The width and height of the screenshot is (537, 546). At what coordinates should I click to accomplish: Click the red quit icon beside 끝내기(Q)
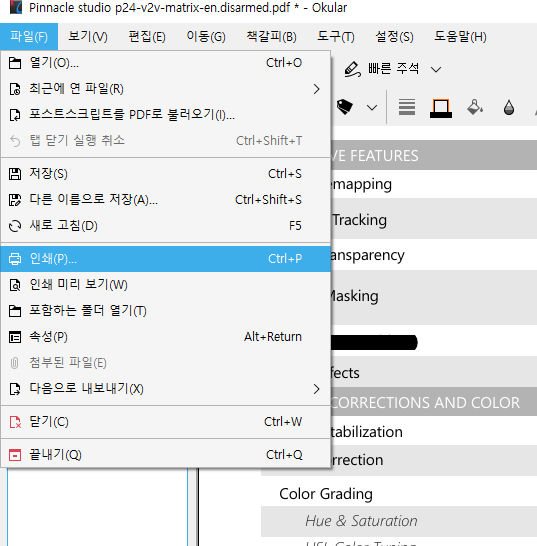tap(15, 455)
